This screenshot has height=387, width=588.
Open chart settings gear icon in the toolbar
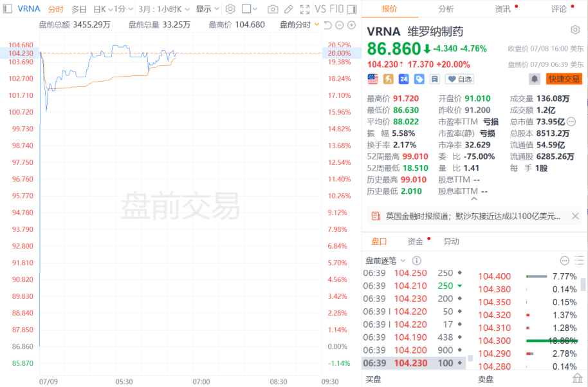[230, 9]
